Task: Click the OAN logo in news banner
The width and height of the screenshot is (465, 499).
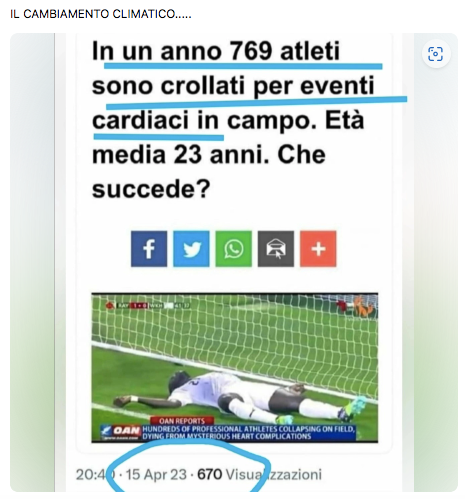Action: coord(122,432)
